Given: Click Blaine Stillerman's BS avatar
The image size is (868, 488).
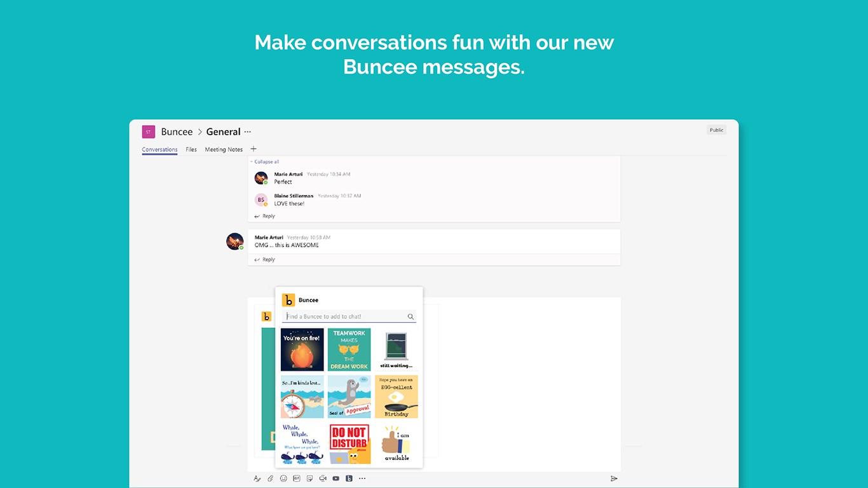Looking at the screenshot, I should [x=261, y=200].
